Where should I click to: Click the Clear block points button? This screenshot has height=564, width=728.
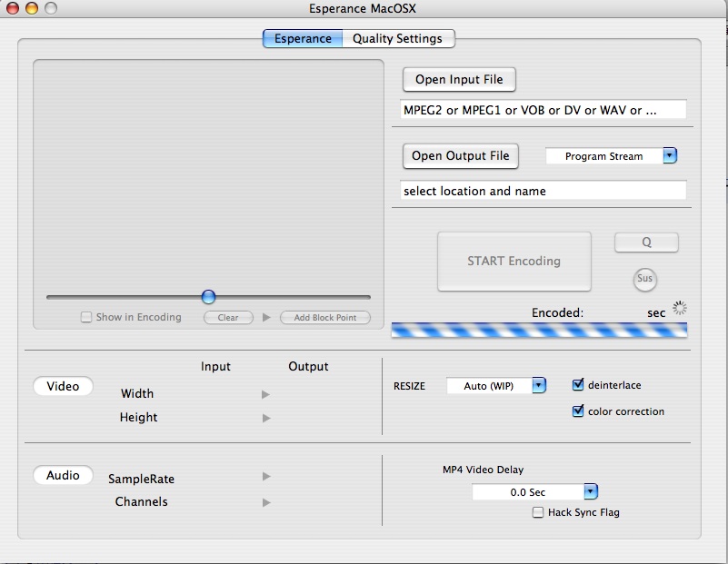pyautogui.click(x=228, y=318)
